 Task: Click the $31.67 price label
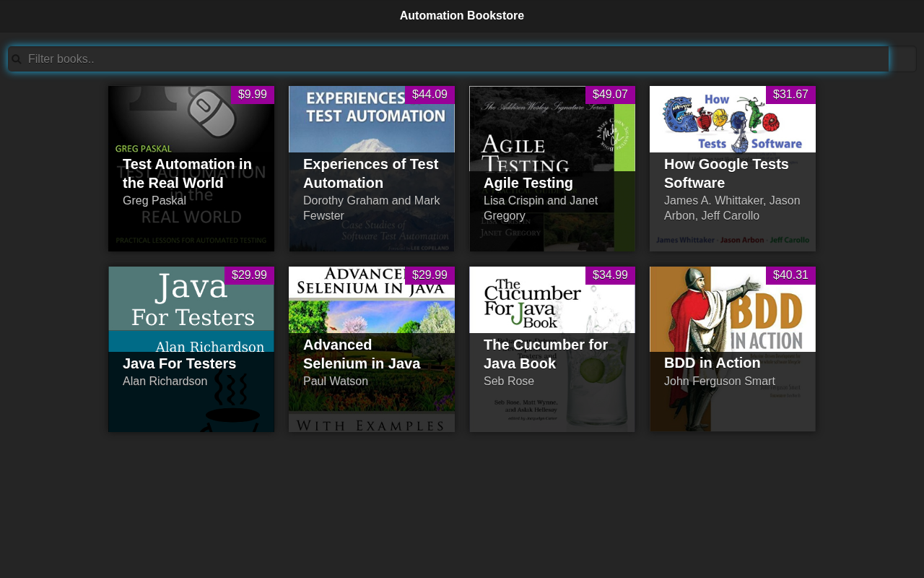coord(790,95)
